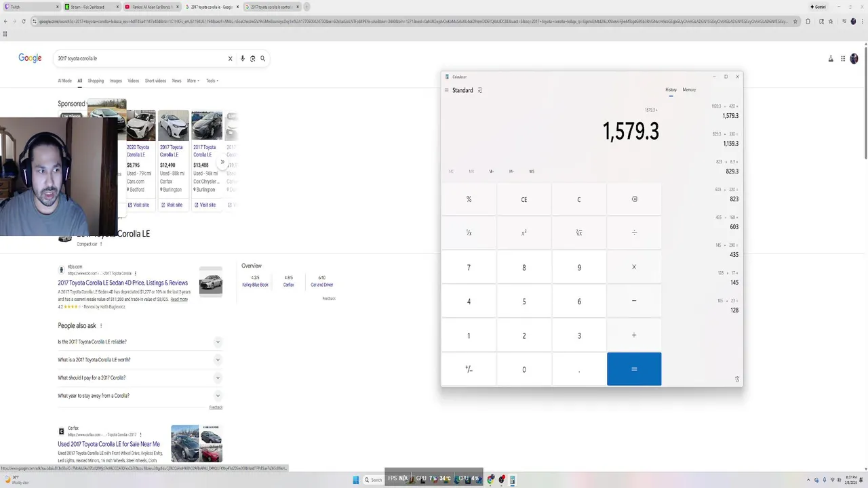This screenshot has width=868, height=488.
Task: Click the MS memory store button
Action: pos(532,171)
